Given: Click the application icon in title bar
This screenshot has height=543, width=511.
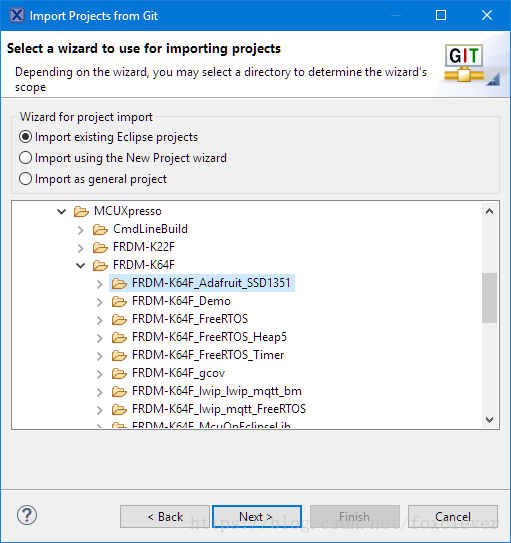Looking at the screenshot, I should 17,15.
